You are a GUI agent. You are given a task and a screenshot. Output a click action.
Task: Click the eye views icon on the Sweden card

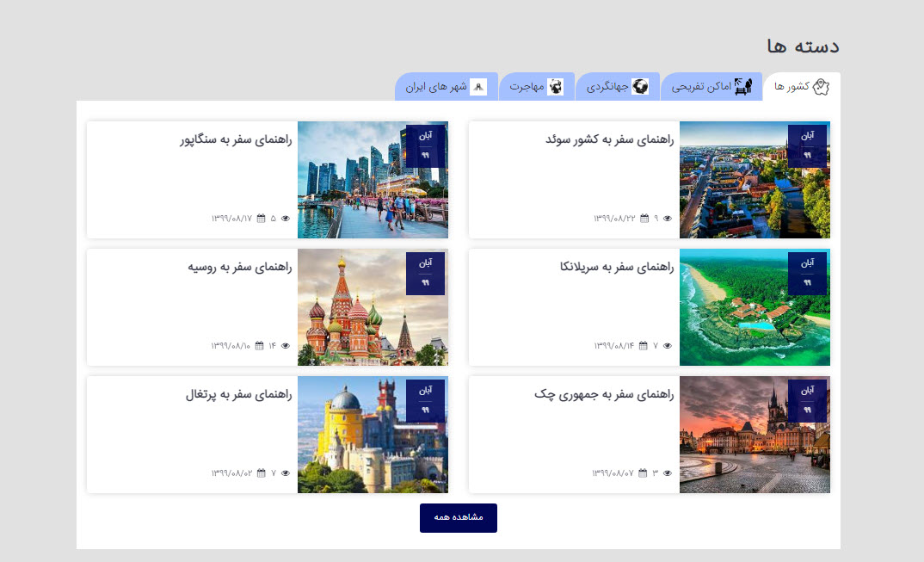(x=668, y=219)
